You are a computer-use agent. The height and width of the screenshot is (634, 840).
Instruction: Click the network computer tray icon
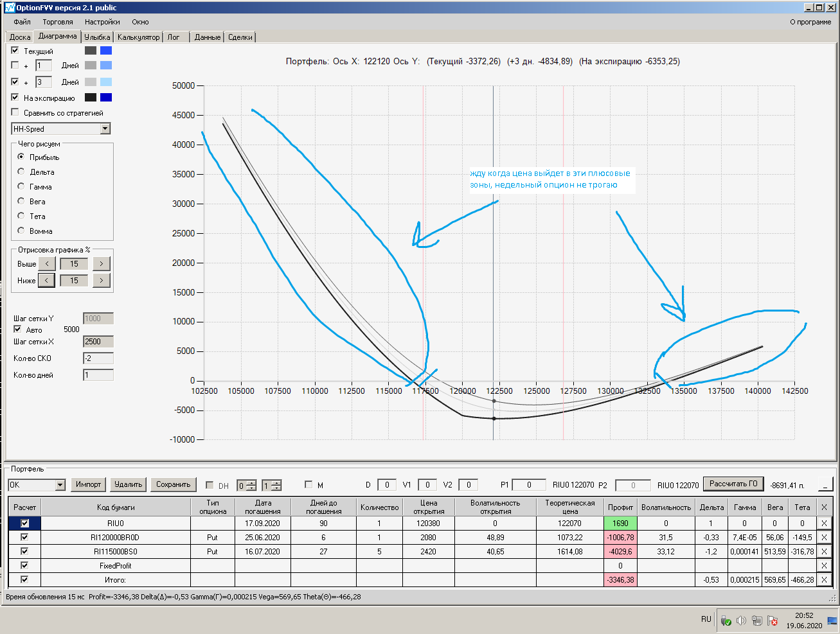pos(756,621)
